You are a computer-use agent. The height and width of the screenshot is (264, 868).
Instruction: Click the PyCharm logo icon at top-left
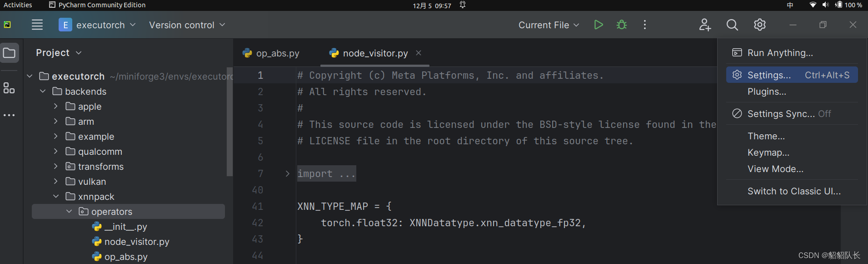(7, 25)
